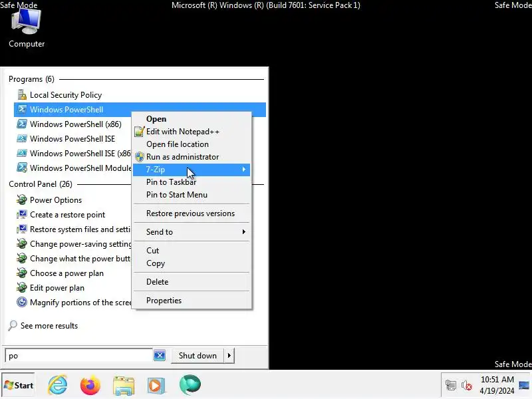Click See more results link
The image size is (532, 399).
click(x=49, y=326)
